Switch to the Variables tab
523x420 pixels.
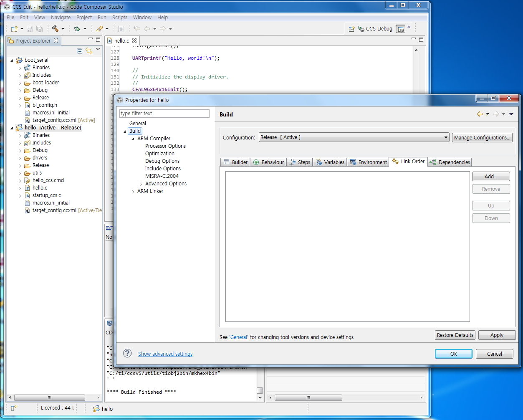pyautogui.click(x=330, y=162)
